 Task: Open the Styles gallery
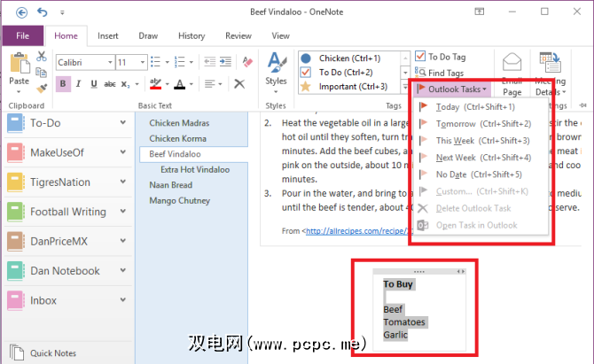click(276, 73)
